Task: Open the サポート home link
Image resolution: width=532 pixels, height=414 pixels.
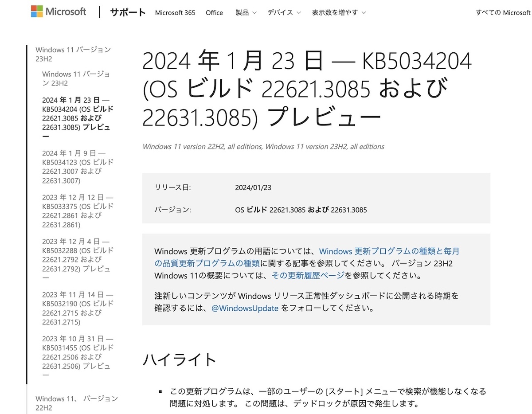Action: [x=128, y=12]
